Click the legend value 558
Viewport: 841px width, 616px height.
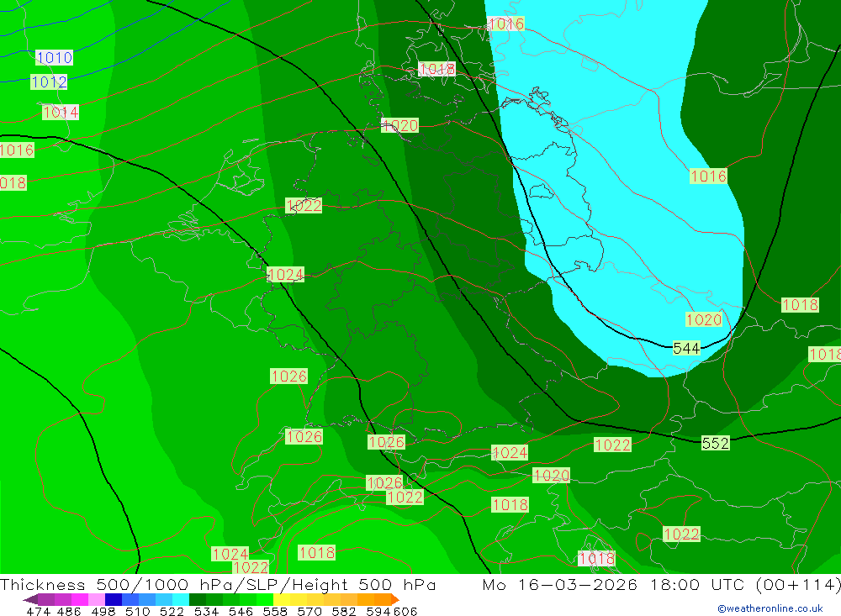tap(275, 611)
